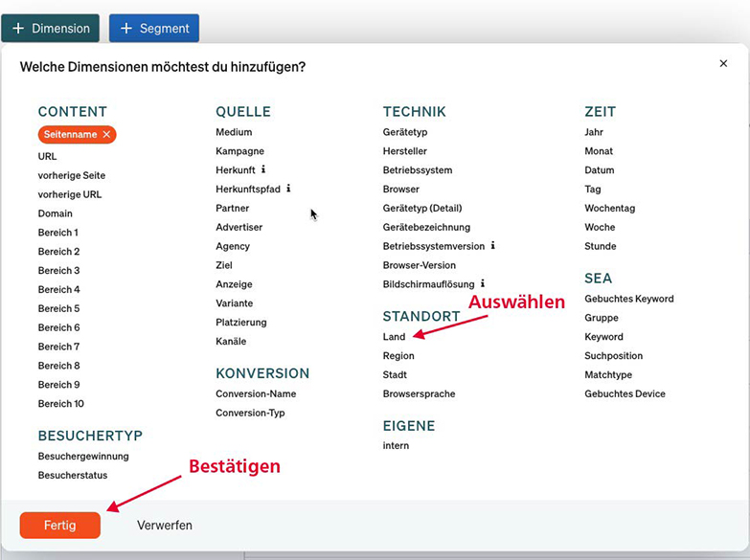The width and height of the screenshot is (750, 560).
Task: Select the Land dimension
Action: [394, 337]
